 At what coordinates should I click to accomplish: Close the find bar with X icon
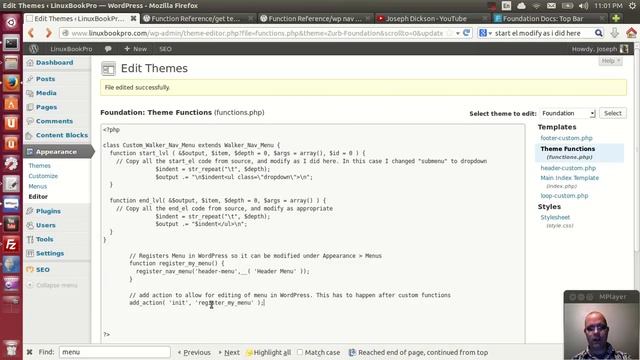(29, 352)
